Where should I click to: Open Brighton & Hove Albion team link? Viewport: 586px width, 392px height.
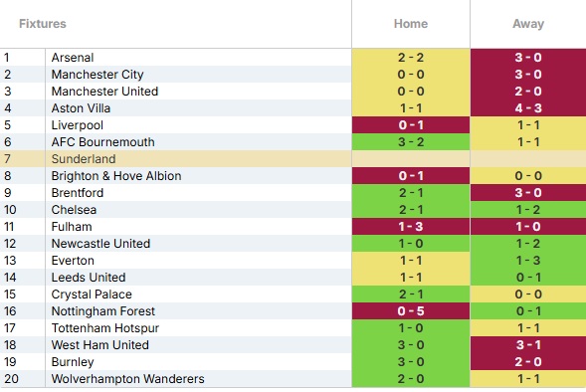coord(116,176)
